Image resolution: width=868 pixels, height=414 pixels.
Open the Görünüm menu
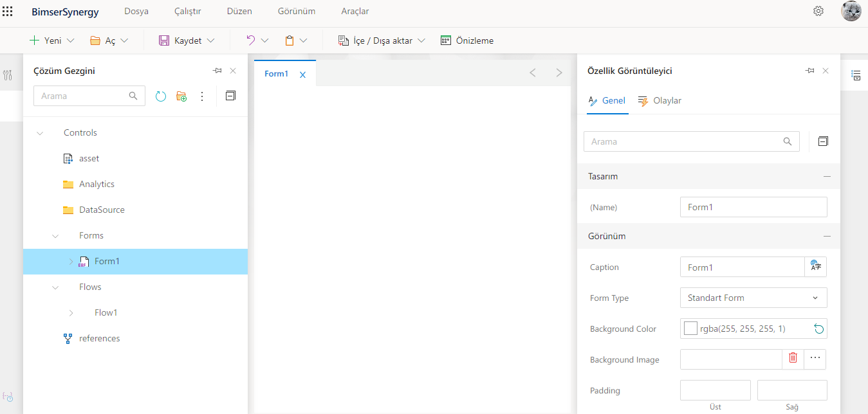pos(296,12)
